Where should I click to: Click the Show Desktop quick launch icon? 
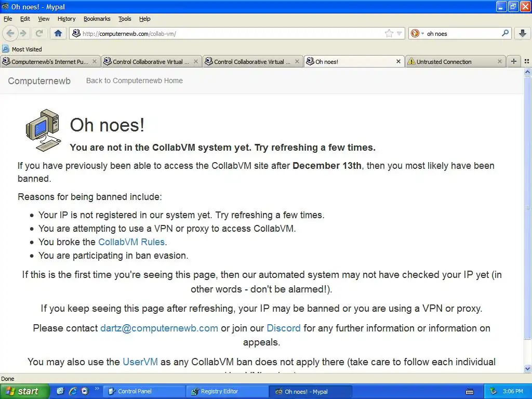60,391
